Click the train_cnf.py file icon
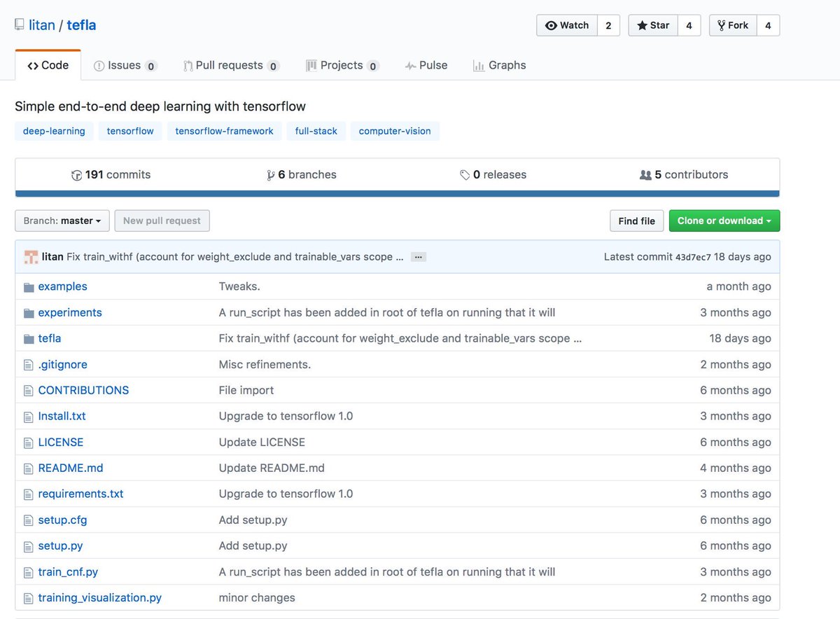 click(29, 572)
